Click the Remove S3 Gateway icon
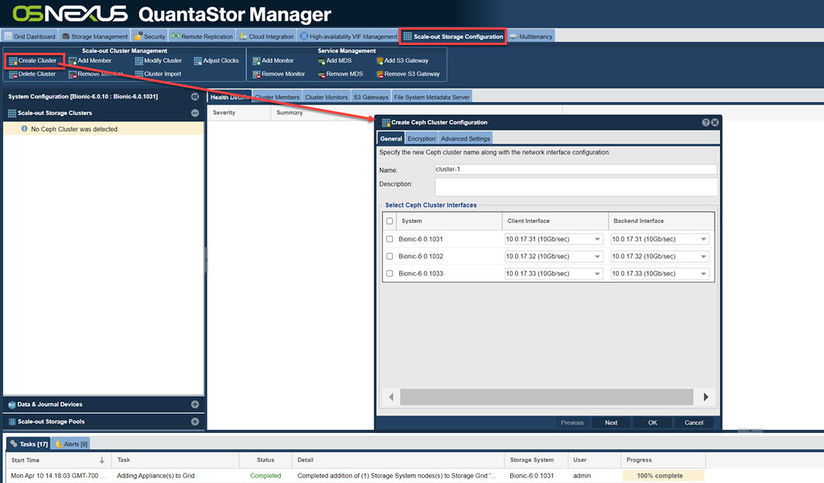 click(379, 74)
